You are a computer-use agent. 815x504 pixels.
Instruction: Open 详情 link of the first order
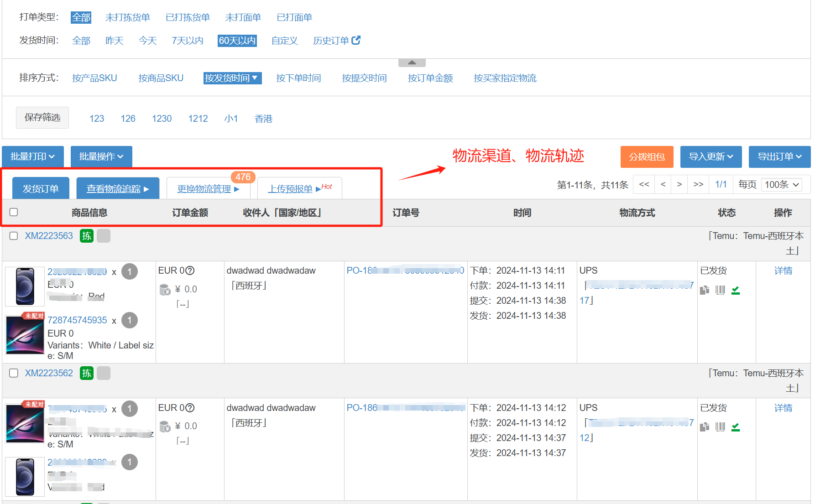point(784,270)
